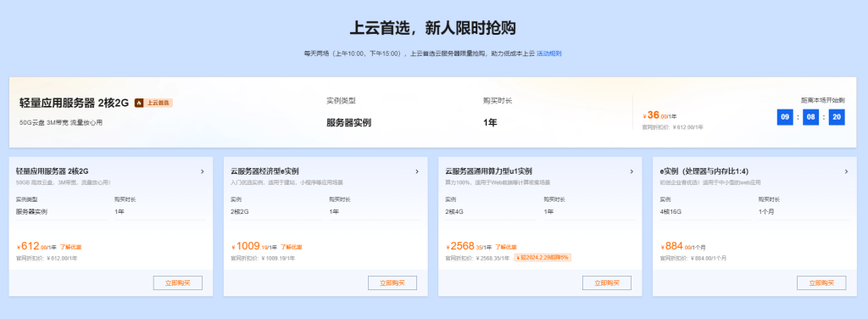
Task: Click the 上云首选 flame badge icon
Action: [x=140, y=103]
